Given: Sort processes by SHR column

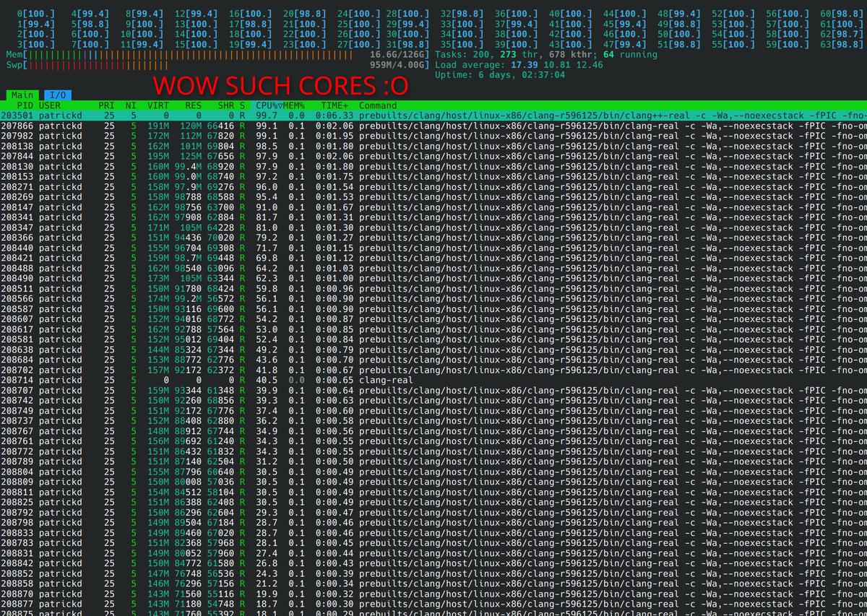Looking at the screenshot, I should 226,105.
